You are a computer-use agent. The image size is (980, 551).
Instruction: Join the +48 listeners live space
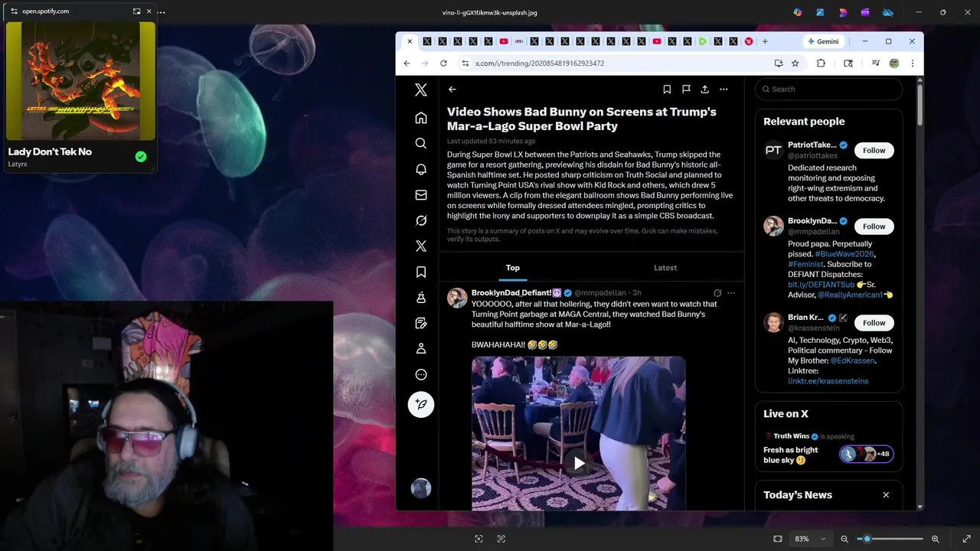point(866,454)
